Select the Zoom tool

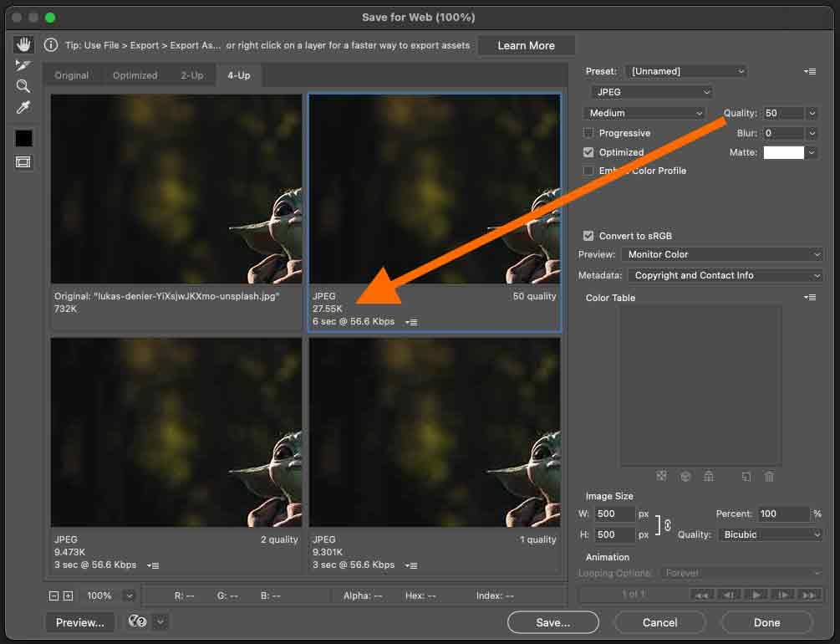click(23, 86)
